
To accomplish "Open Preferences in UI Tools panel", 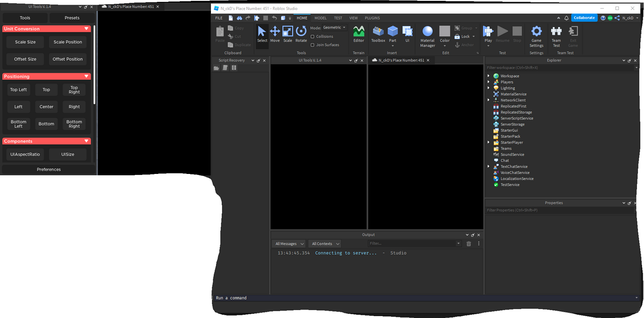I will click(49, 169).
